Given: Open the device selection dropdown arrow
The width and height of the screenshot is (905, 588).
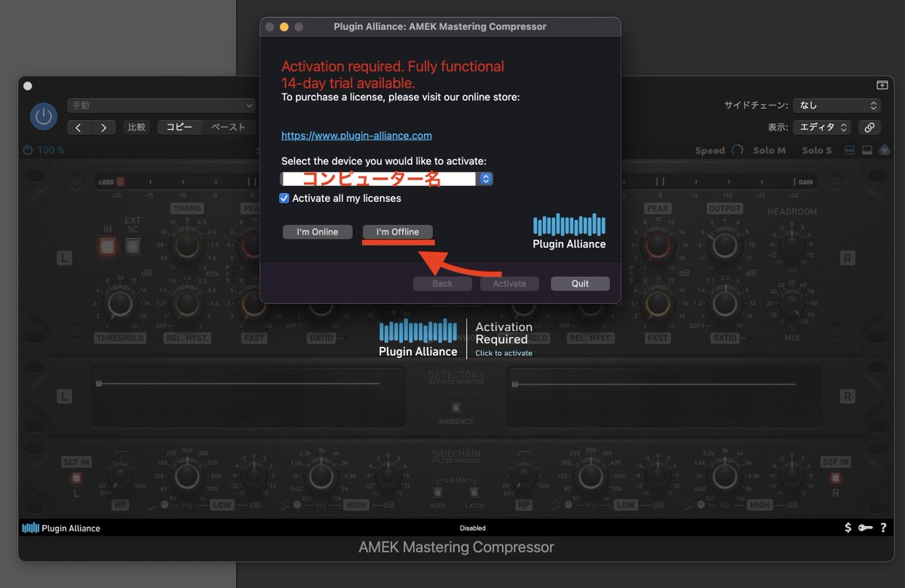Looking at the screenshot, I should 486,179.
